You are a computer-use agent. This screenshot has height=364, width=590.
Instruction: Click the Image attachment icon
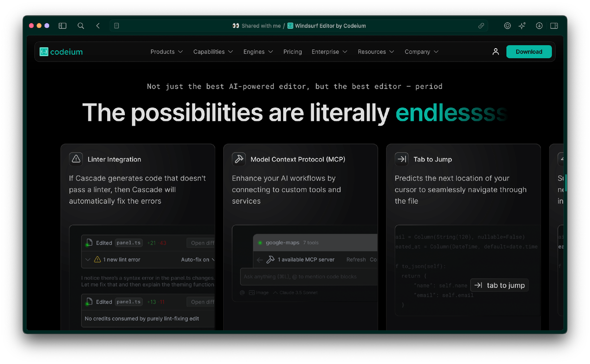tap(251, 293)
